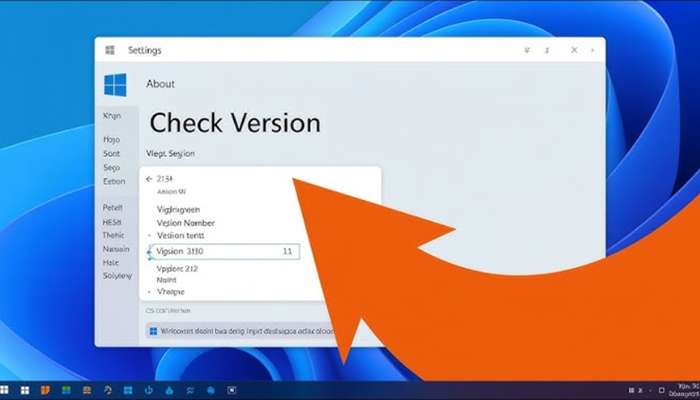Open the round blue globe taskbar icon
Screen dimensions: 700x400
(211, 391)
